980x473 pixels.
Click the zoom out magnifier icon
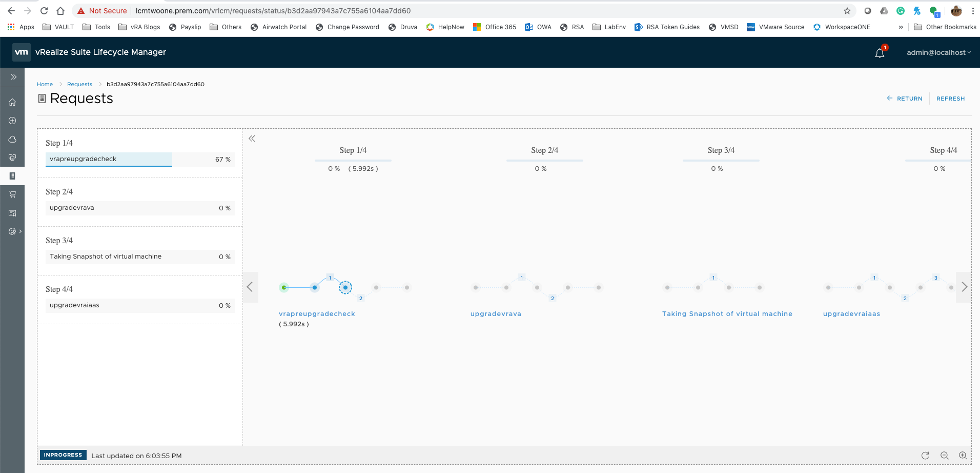(x=945, y=456)
